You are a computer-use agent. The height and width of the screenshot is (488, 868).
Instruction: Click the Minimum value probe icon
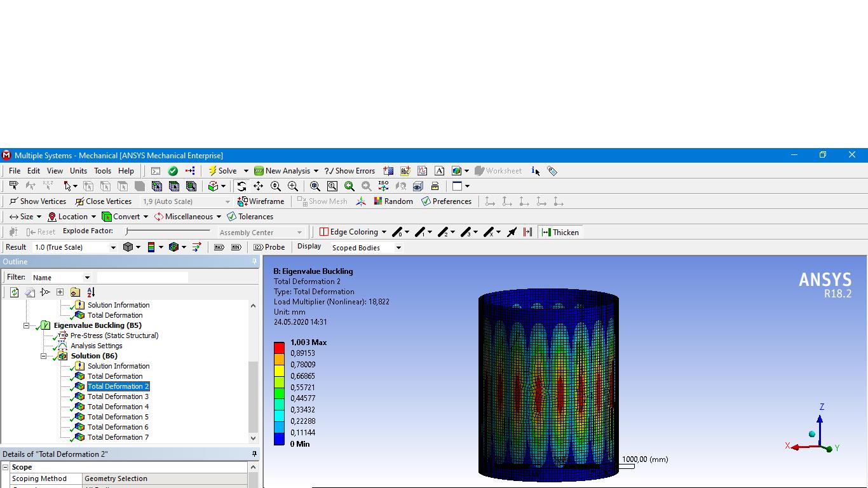tap(236, 247)
